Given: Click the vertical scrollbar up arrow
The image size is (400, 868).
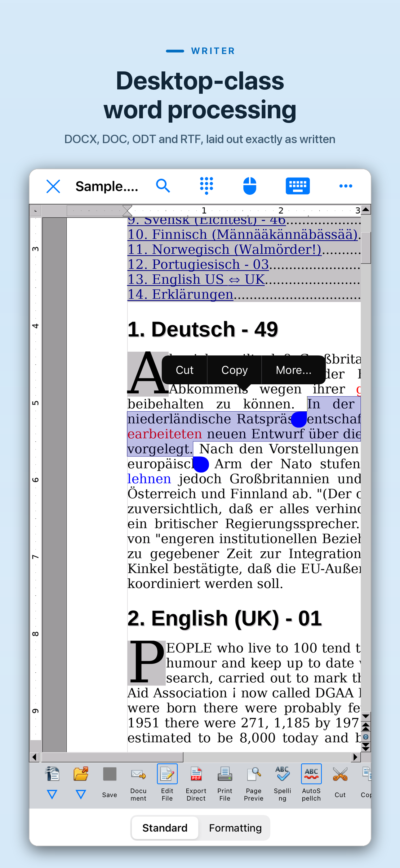Looking at the screenshot, I should click(x=366, y=210).
